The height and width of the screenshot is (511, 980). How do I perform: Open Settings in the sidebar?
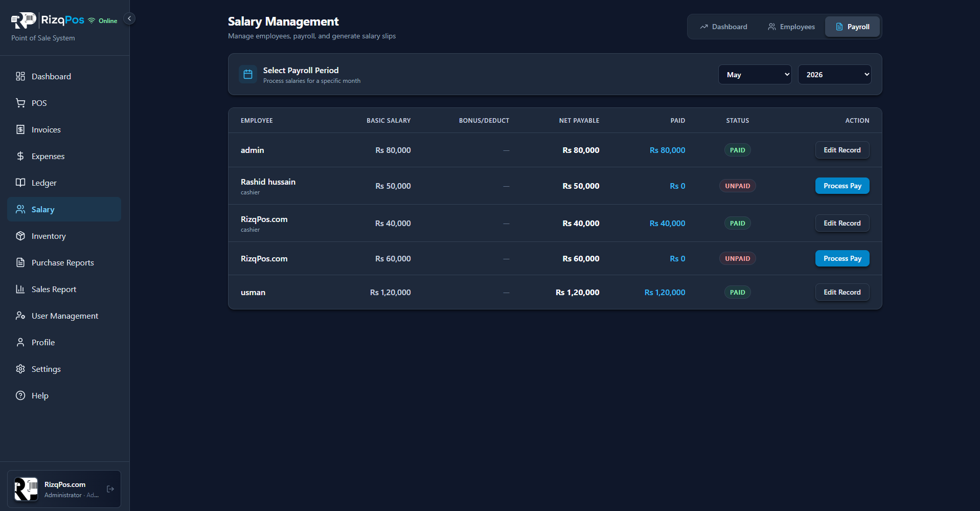[64, 369]
